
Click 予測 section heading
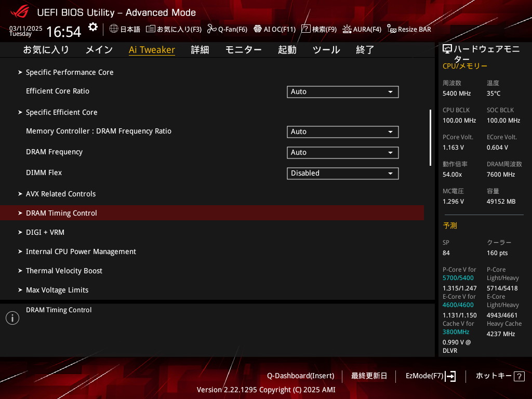(x=450, y=225)
